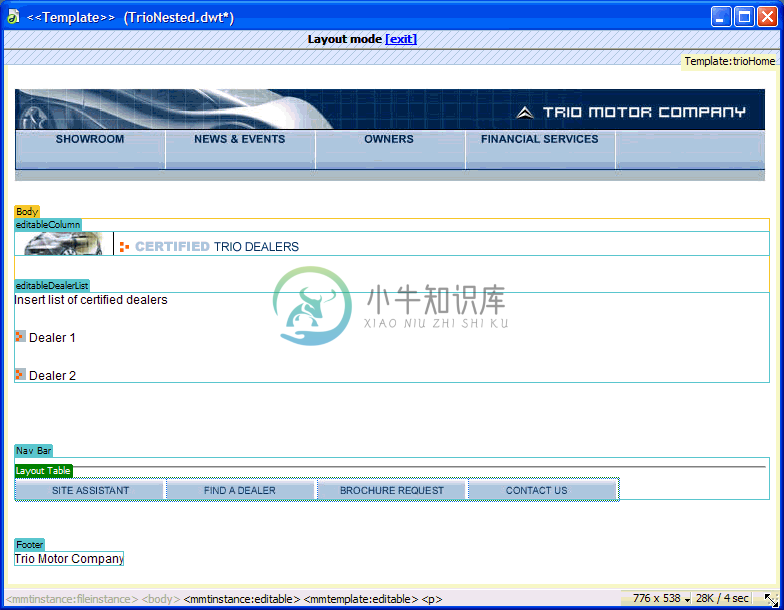The image size is (784, 610).
Task: Select the Nav Bar region tab
Action: pyautogui.click(x=34, y=450)
